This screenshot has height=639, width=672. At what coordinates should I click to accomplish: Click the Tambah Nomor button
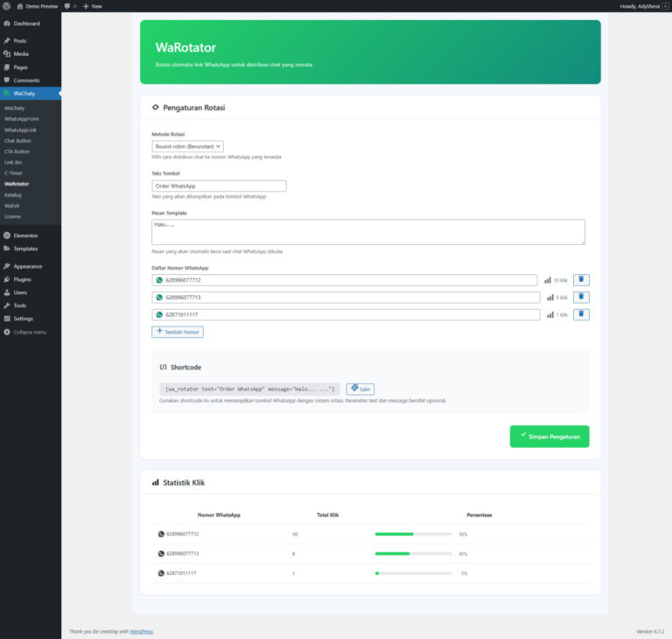coord(178,332)
